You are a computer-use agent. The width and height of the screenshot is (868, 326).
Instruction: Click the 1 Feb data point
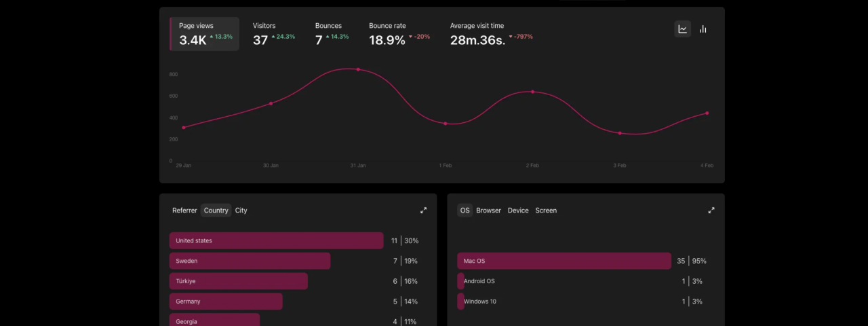point(446,124)
